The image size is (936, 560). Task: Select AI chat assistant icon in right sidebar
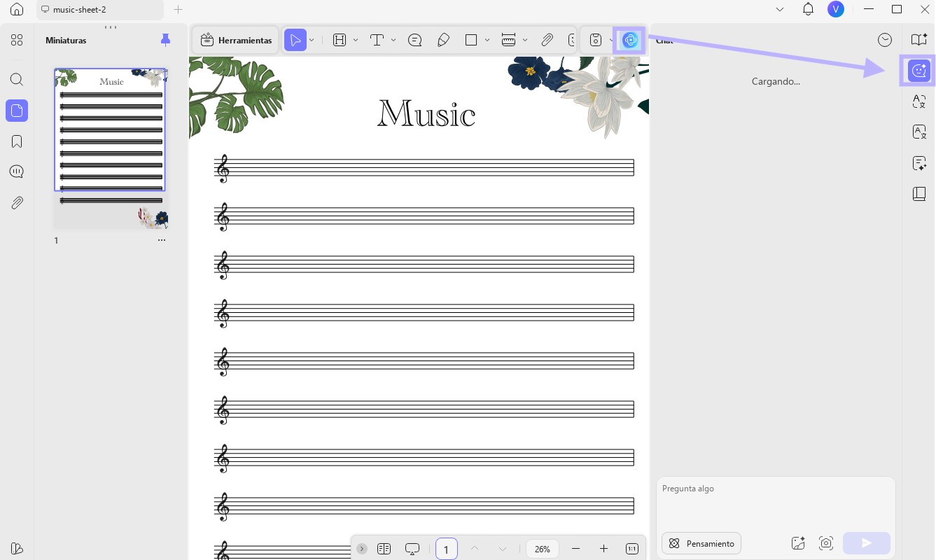[918, 71]
